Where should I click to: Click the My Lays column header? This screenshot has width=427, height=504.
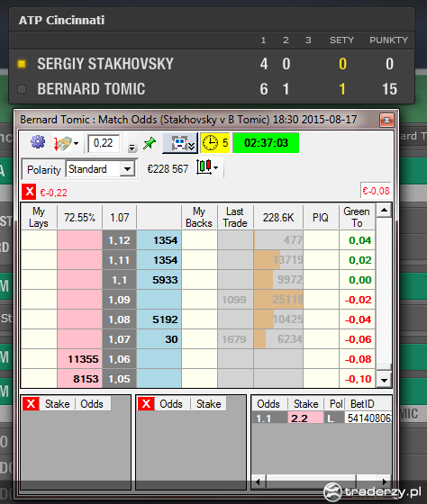(39, 217)
